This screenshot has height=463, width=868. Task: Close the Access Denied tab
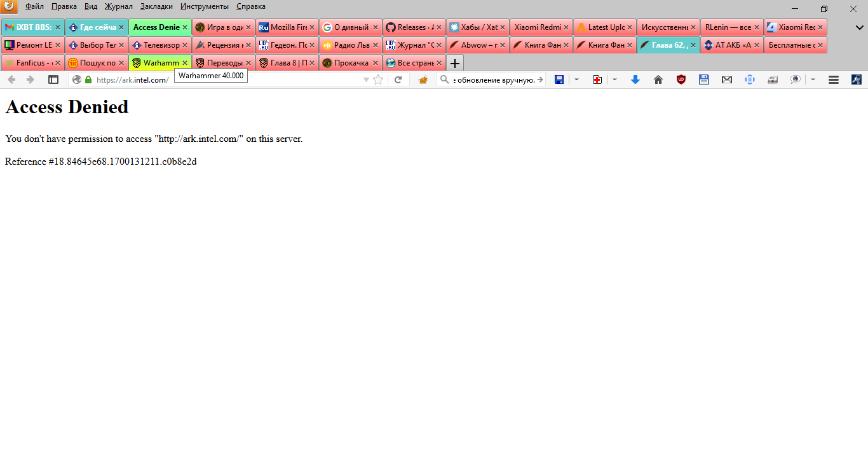click(185, 27)
